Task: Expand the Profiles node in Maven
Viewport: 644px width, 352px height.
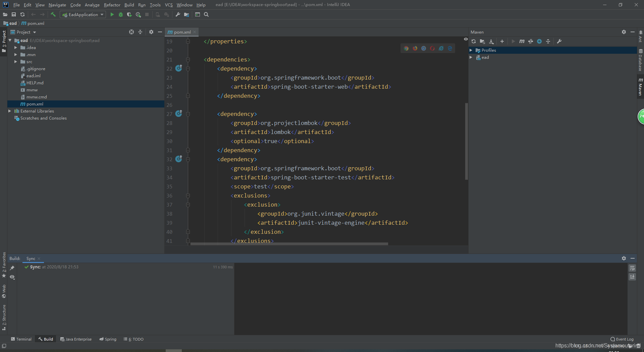Action: coord(471,50)
